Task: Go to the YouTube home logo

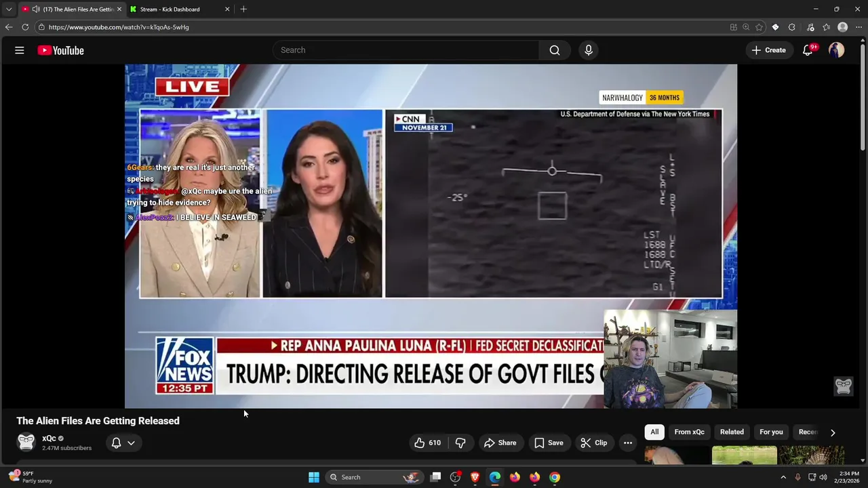Action: (60, 50)
